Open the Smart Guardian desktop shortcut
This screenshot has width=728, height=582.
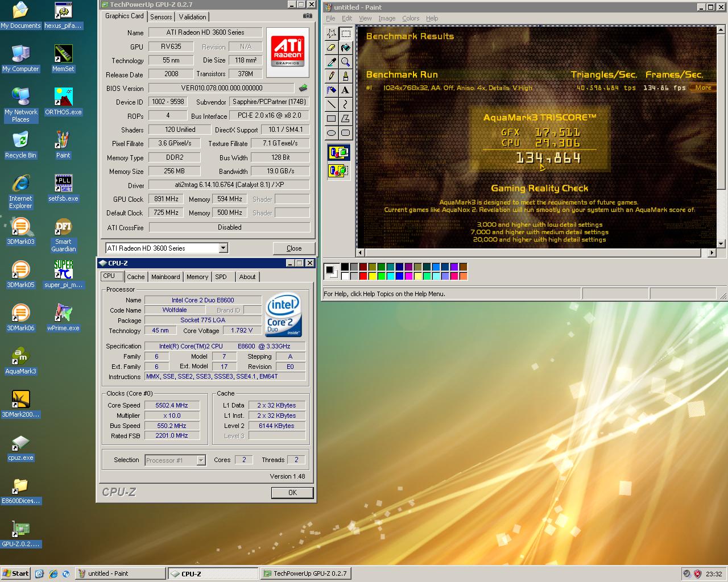click(63, 235)
